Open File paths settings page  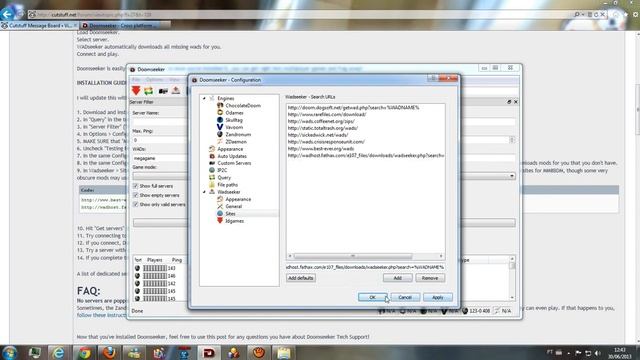[x=227, y=185]
